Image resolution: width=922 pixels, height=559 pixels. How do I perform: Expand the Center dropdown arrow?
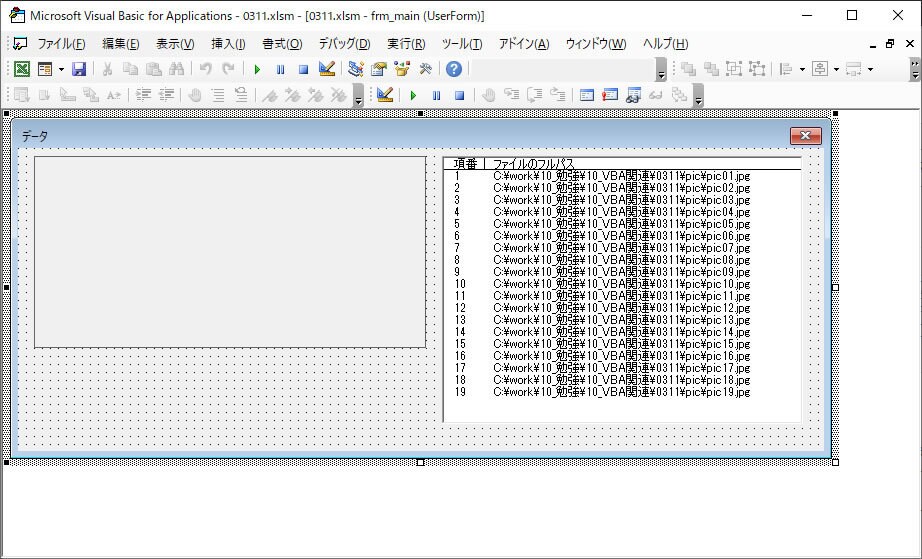(x=836, y=69)
